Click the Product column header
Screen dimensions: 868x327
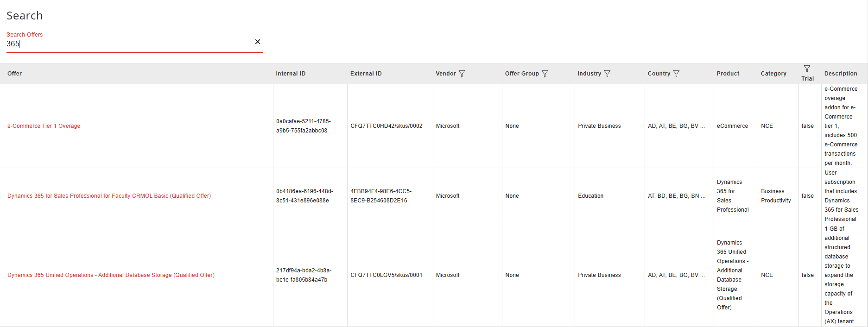(728, 74)
